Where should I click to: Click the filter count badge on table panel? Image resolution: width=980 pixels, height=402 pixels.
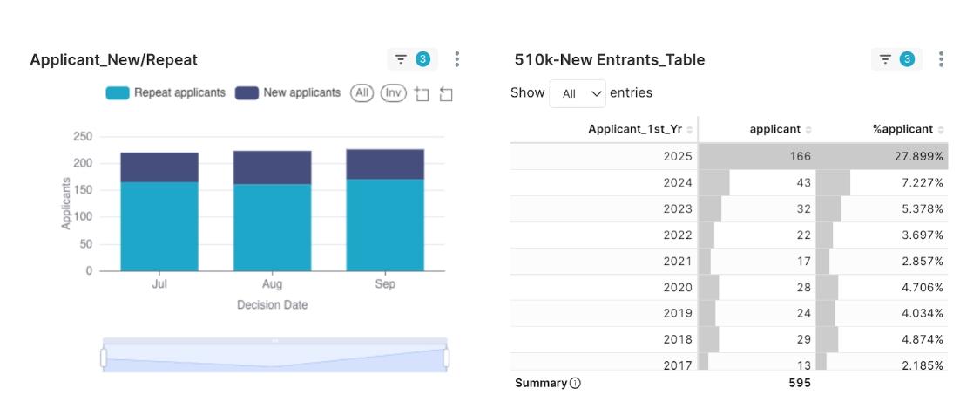point(907,59)
